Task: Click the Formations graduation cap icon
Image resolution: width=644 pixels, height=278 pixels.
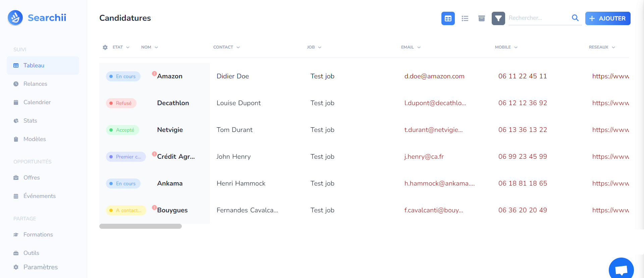Action: (16, 235)
